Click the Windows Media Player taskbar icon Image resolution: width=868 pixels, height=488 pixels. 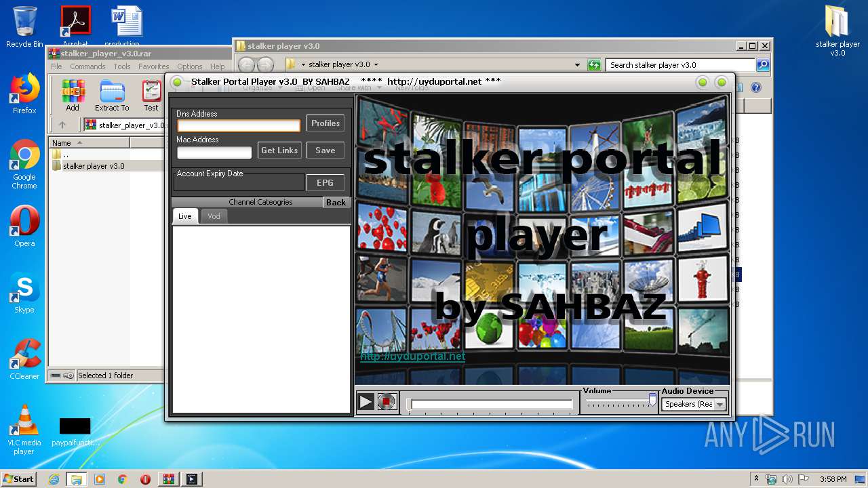pos(100,479)
